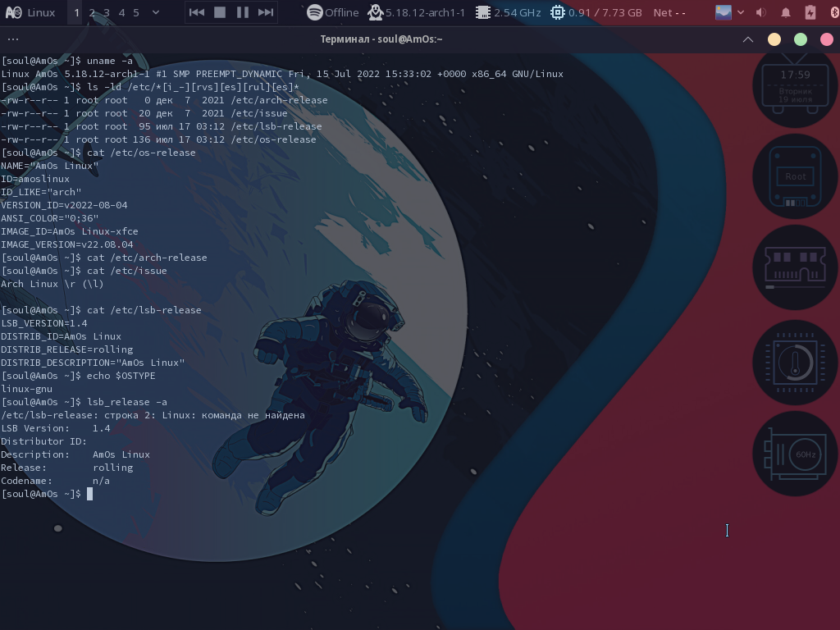Click the 'Arch Linux \r (\l)' output line

[x=52, y=284]
